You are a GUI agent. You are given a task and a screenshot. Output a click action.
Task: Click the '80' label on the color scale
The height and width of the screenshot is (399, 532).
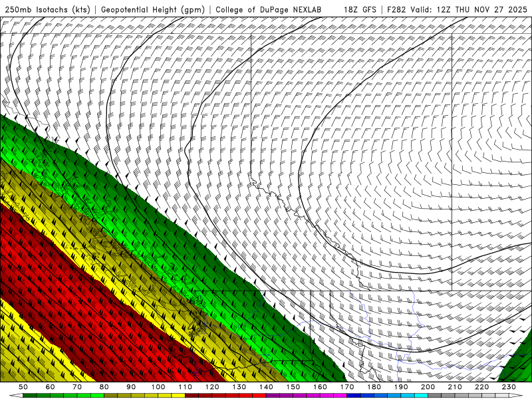tap(104, 387)
